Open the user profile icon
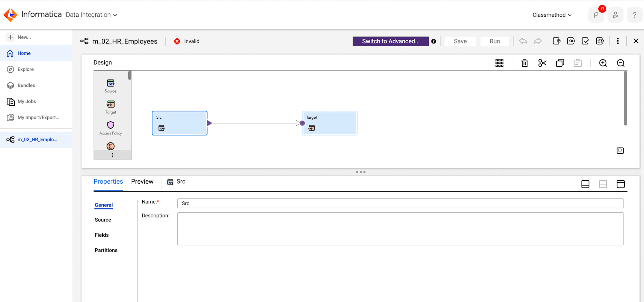Viewport: 644px width, 302px height. coord(615,15)
